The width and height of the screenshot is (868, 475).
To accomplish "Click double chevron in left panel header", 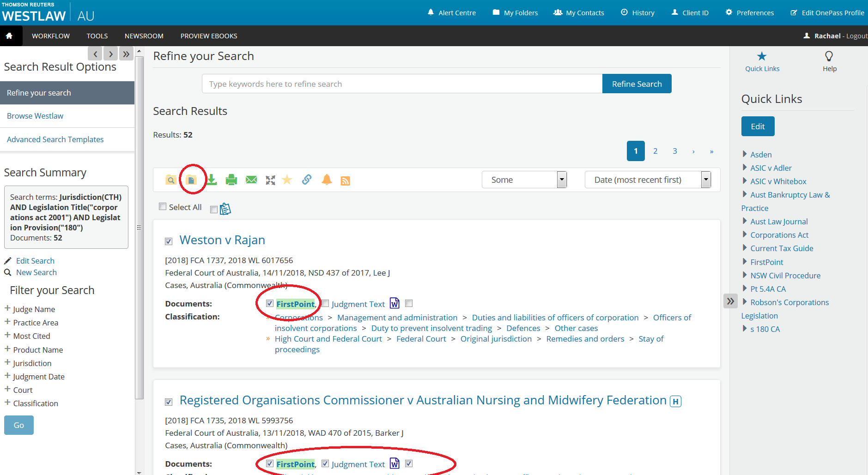I will 126,54.
